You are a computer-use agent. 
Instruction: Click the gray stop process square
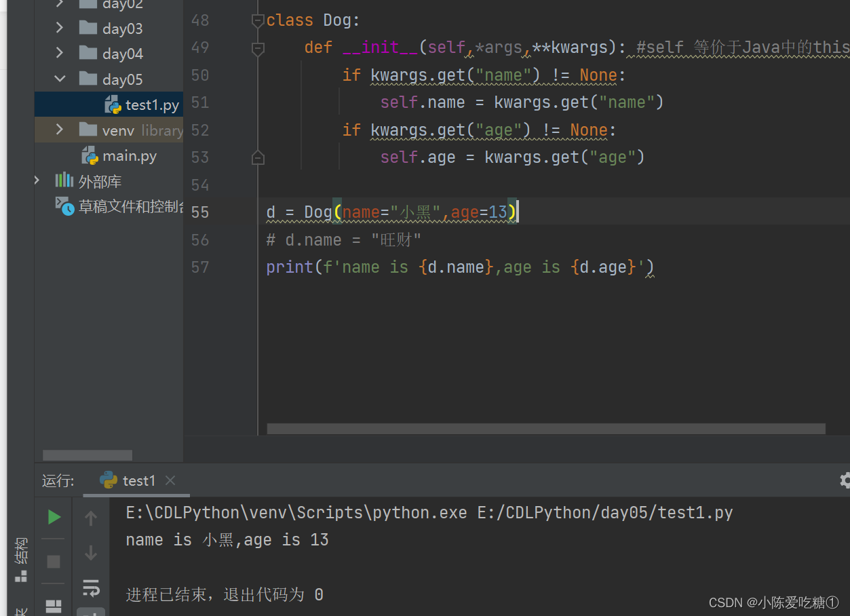pyautogui.click(x=54, y=562)
